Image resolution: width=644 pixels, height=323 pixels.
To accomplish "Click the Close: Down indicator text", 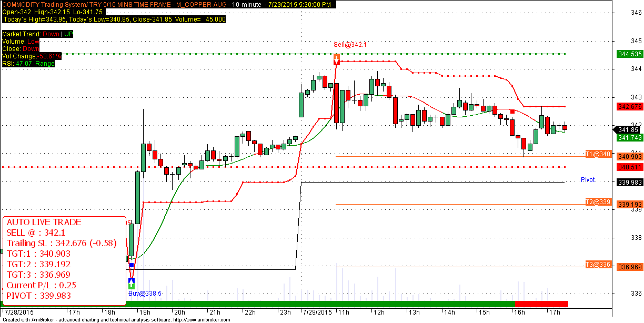I will (21, 48).
